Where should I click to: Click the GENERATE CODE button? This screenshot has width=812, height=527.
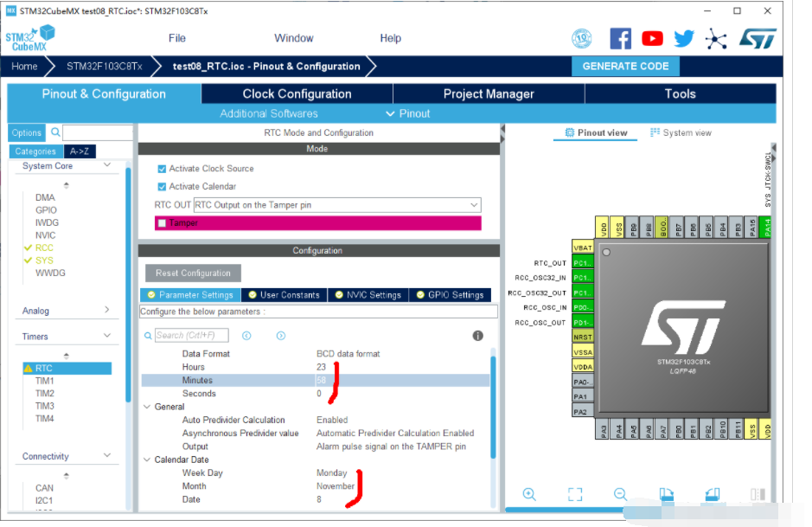coord(625,67)
